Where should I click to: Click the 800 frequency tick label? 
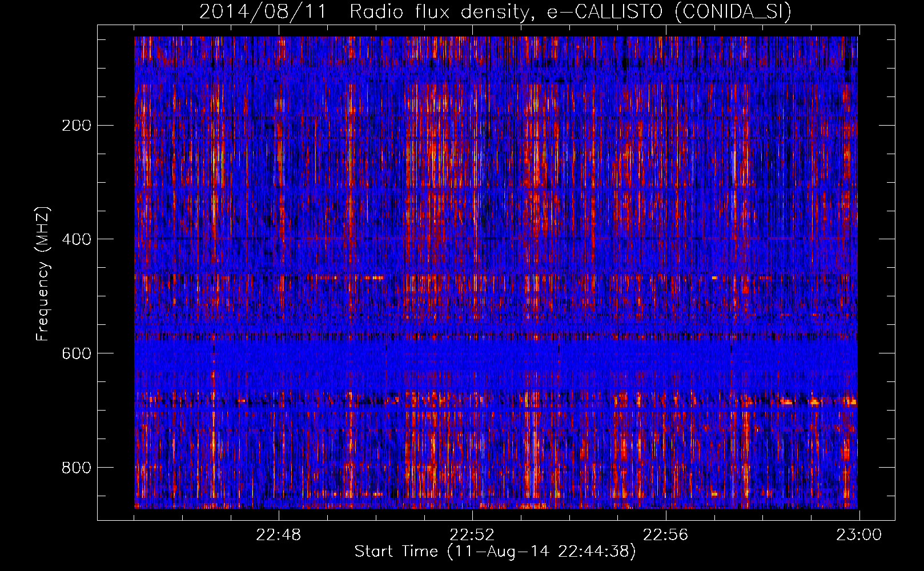tap(77, 468)
